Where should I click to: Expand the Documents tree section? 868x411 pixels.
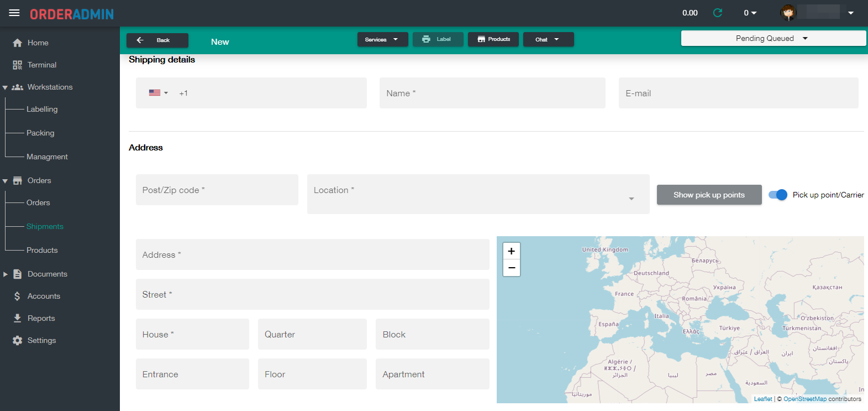tap(5, 274)
